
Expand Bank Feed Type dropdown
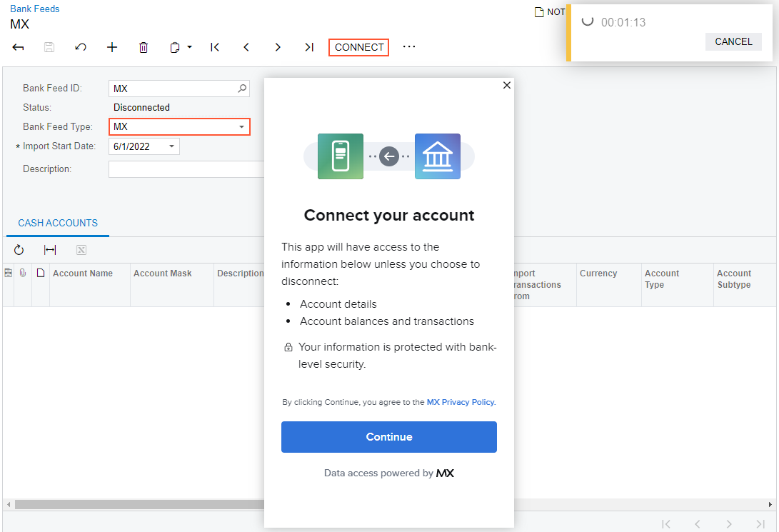point(241,127)
